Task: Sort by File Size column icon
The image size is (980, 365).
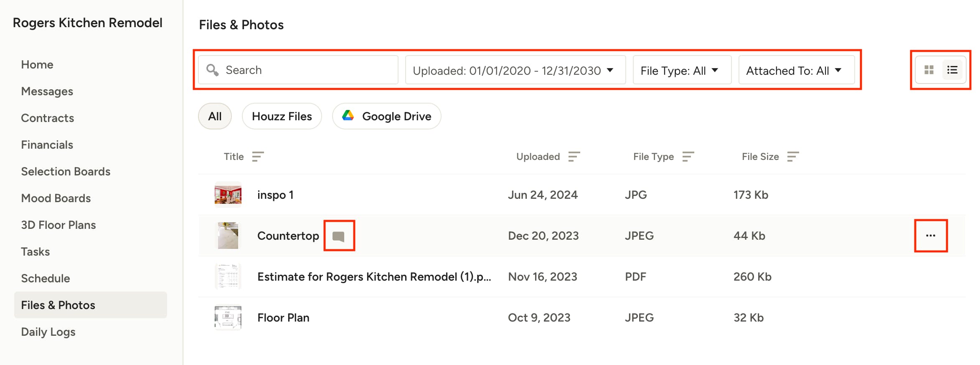Action: tap(793, 157)
